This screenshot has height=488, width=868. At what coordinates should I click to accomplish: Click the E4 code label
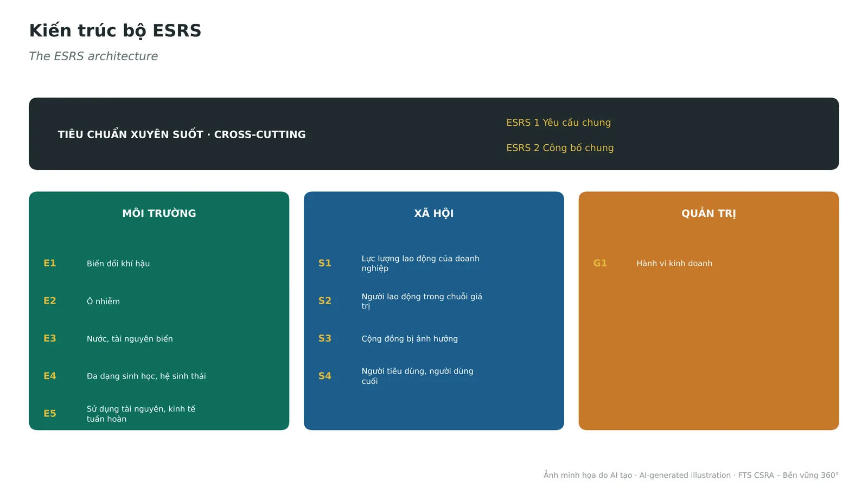pyautogui.click(x=50, y=376)
